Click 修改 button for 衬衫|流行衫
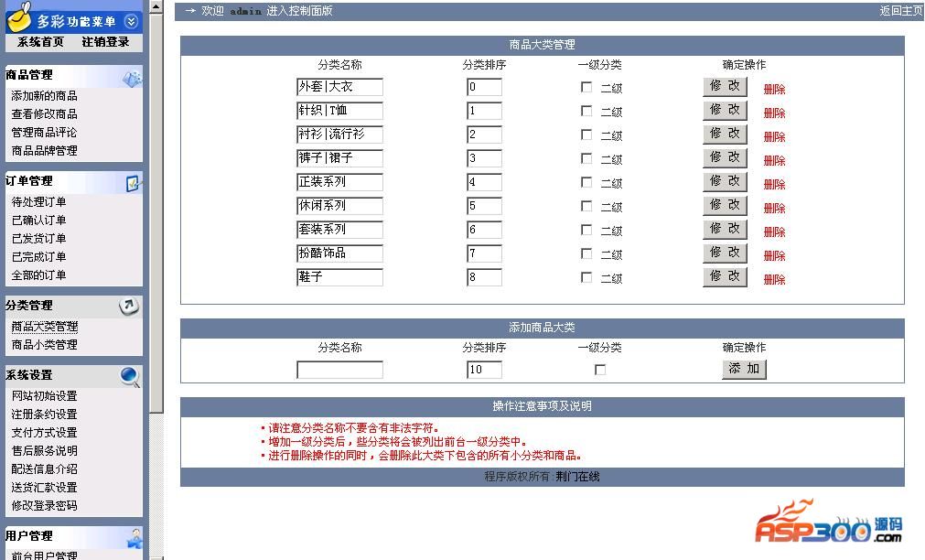 [725, 134]
